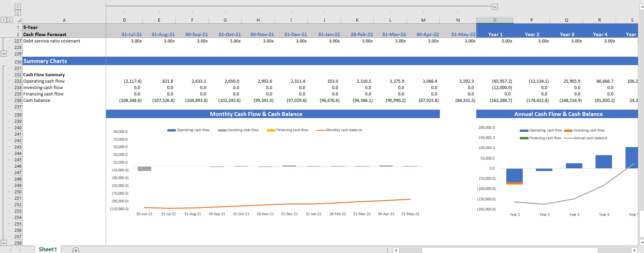Click the Cash balance row label
Viewport: 644px width, 253px height.
[x=36, y=101]
